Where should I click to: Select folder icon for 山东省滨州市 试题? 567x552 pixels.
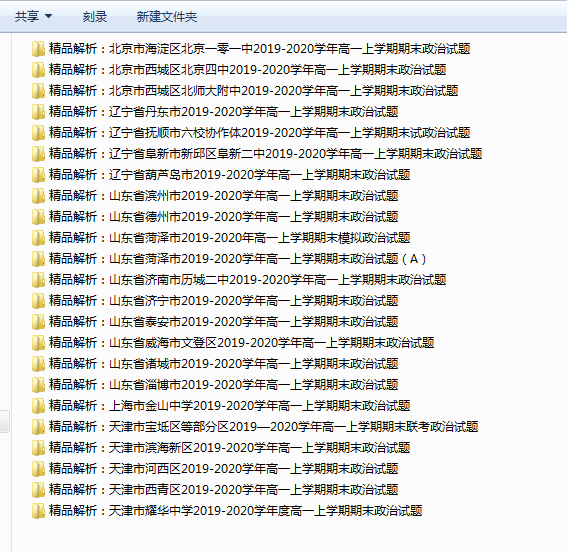(38, 196)
